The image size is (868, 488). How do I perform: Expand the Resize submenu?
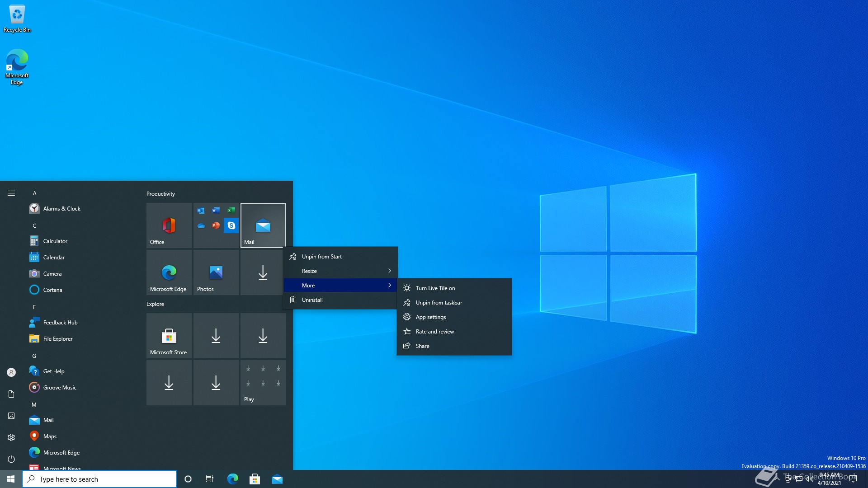[x=340, y=271]
